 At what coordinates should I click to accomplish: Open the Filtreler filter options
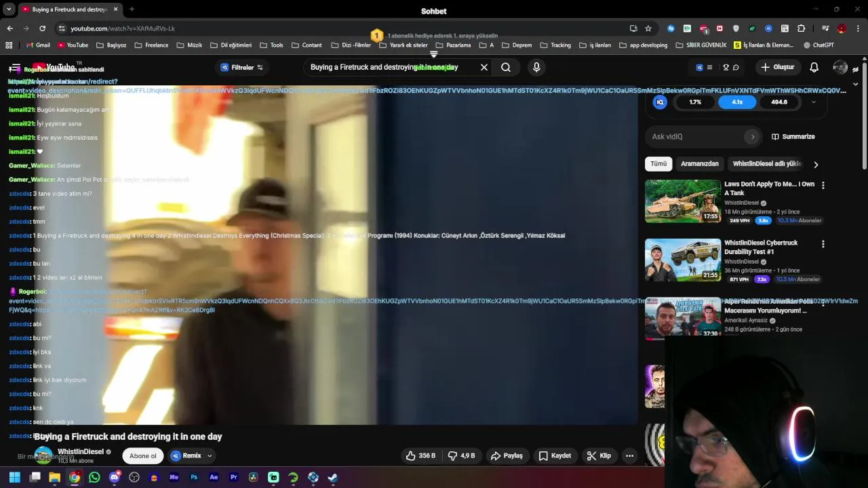(x=242, y=67)
